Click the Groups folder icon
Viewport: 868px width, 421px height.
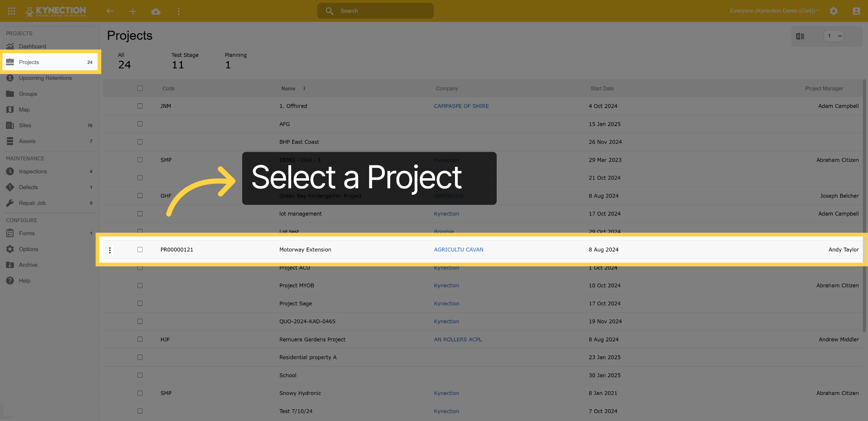(x=10, y=94)
